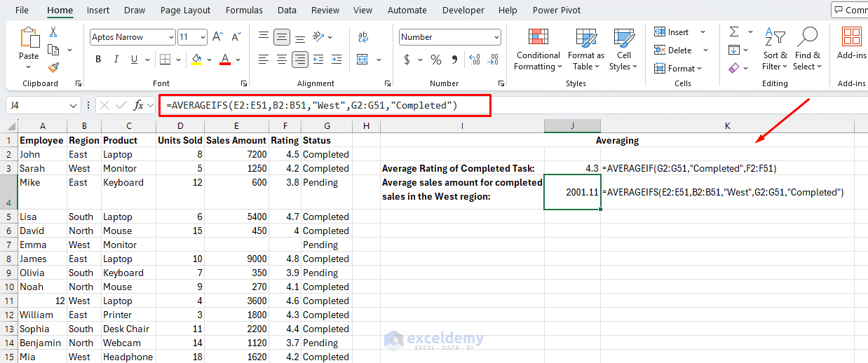Expand the Paste options arrow
The height and width of the screenshot is (363, 868).
[x=29, y=67]
